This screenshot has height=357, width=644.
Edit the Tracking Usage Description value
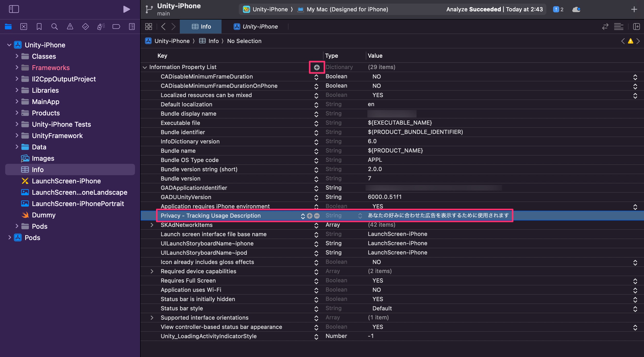pyautogui.click(x=438, y=215)
